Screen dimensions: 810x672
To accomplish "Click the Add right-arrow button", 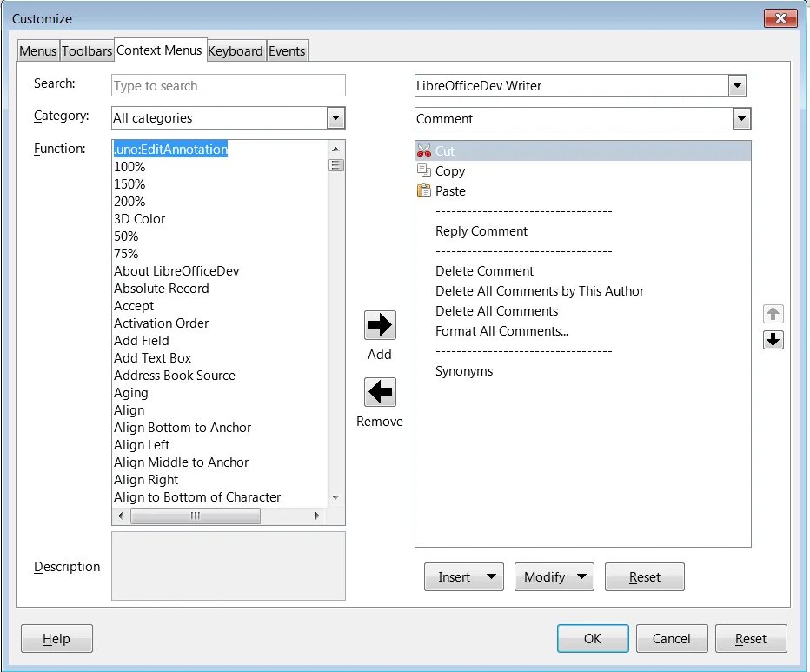I will coord(380,325).
